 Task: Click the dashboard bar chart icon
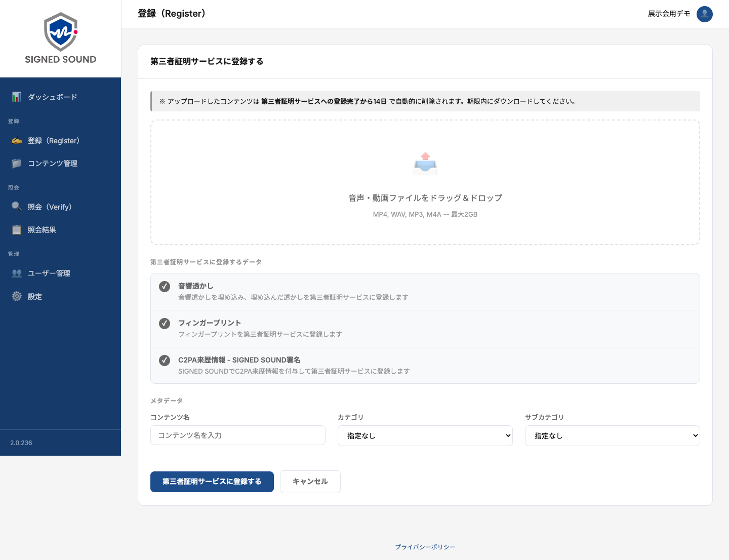tap(17, 97)
